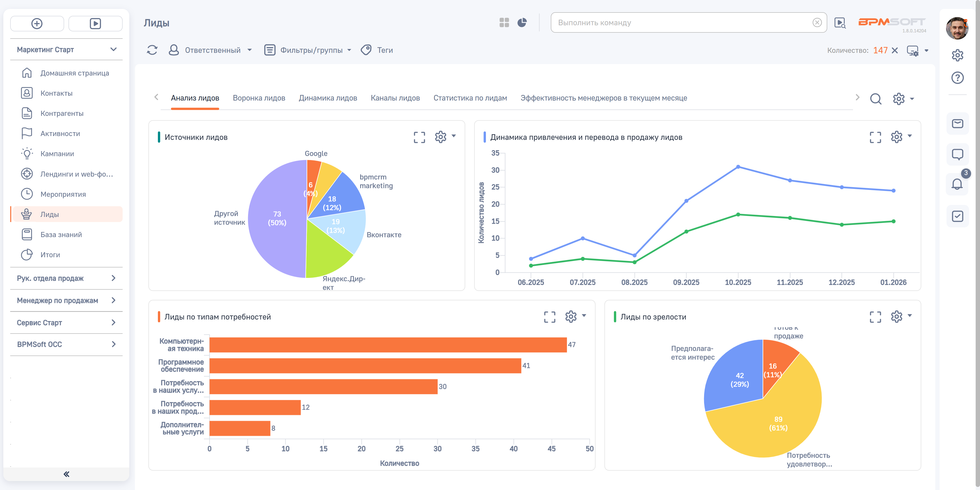Open the Теги tag icon
The width and height of the screenshot is (980, 490).
pos(366,50)
